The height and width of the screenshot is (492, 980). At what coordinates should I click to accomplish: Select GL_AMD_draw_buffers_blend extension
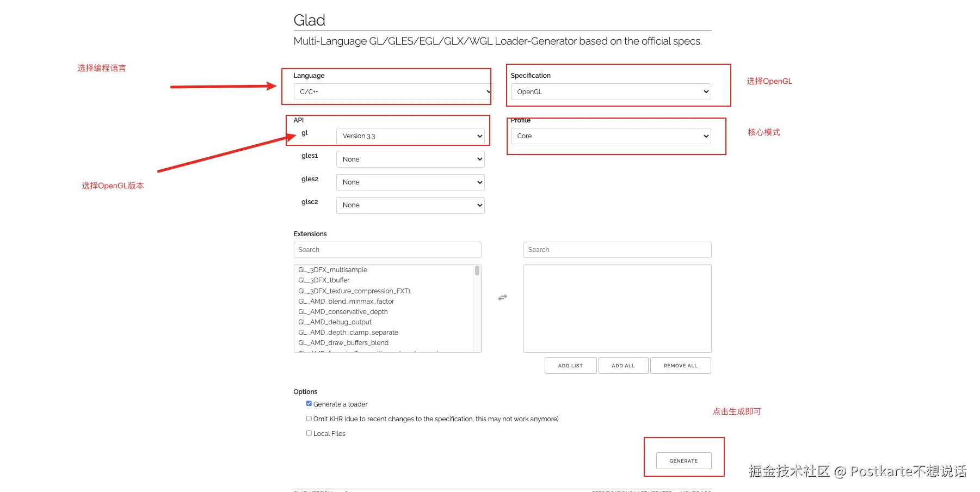343,343
